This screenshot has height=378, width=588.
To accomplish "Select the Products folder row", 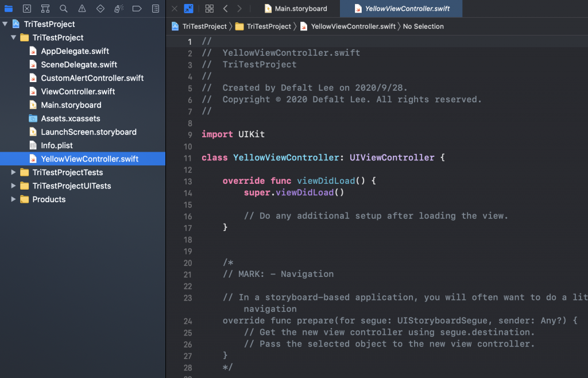I will [83, 199].
